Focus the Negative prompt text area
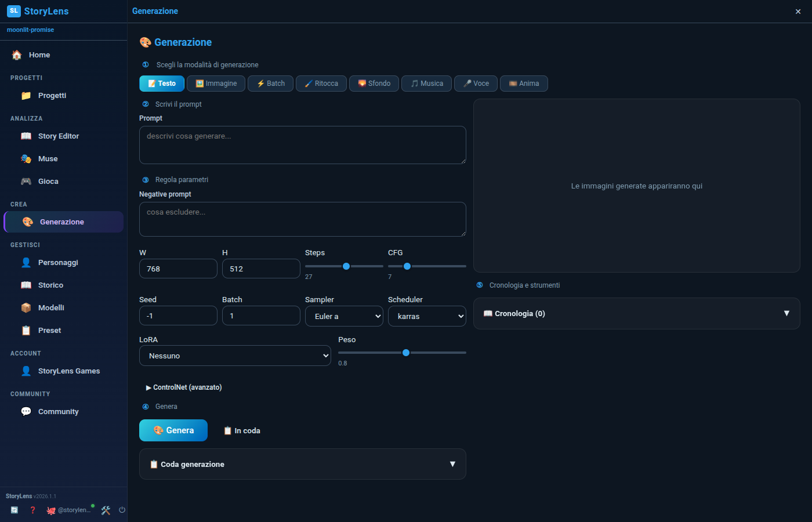The height and width of the screenshot is (522, 812). [303, 219]
